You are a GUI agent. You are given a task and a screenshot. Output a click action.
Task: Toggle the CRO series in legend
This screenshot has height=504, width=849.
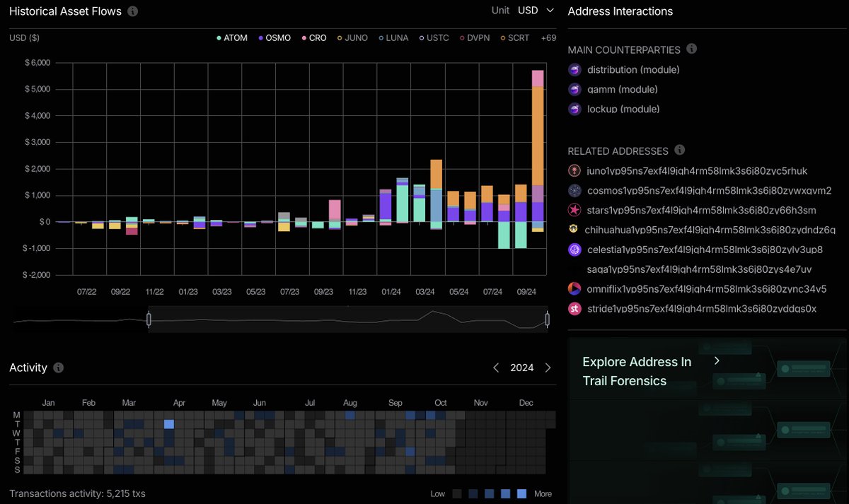pos(314,37)
